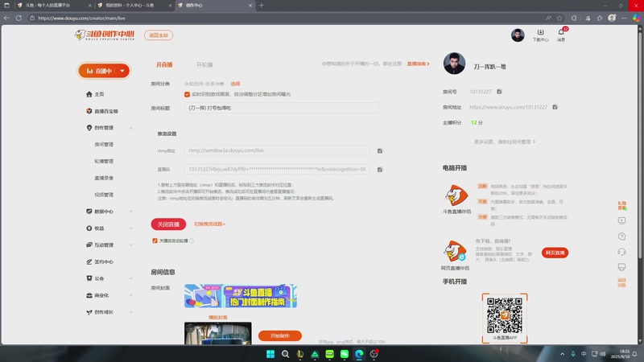The height and width of the screenshot is (362, 644).
Task: Expand the 数据中心 section chevron
Action: (130, 212)
